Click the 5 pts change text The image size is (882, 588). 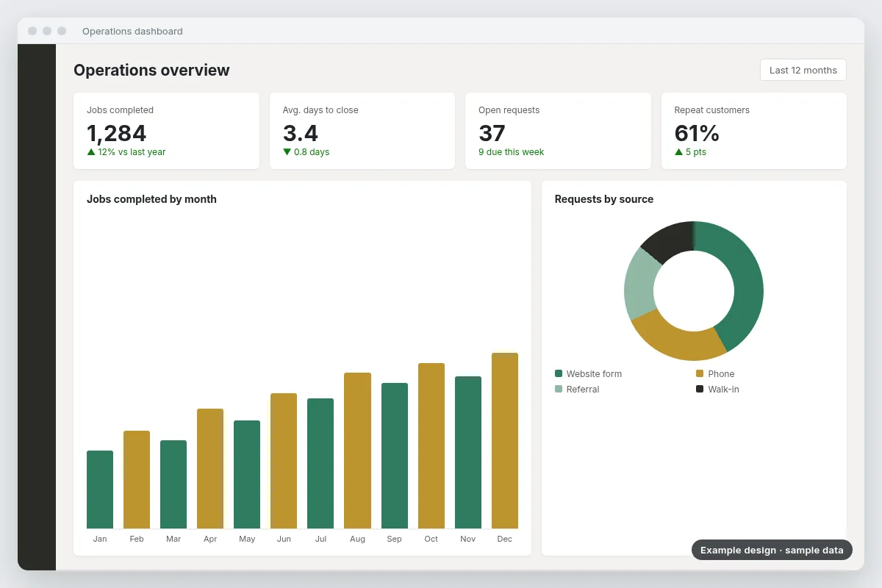pyautogui.click(x=696, y=152)
